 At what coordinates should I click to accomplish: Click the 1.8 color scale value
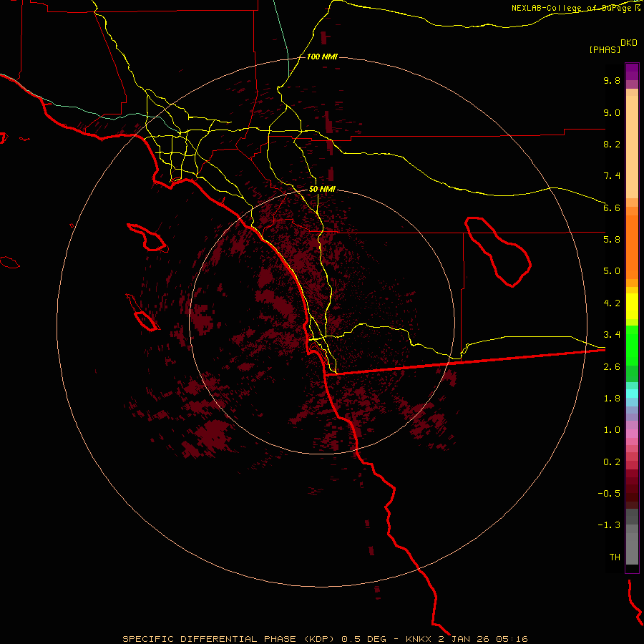[612, 399]
